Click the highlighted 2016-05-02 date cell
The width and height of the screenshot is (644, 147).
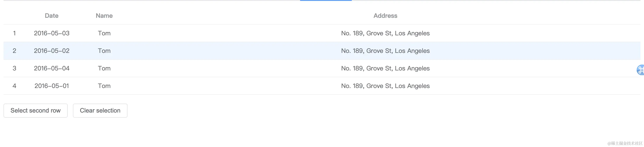(51, 51)
